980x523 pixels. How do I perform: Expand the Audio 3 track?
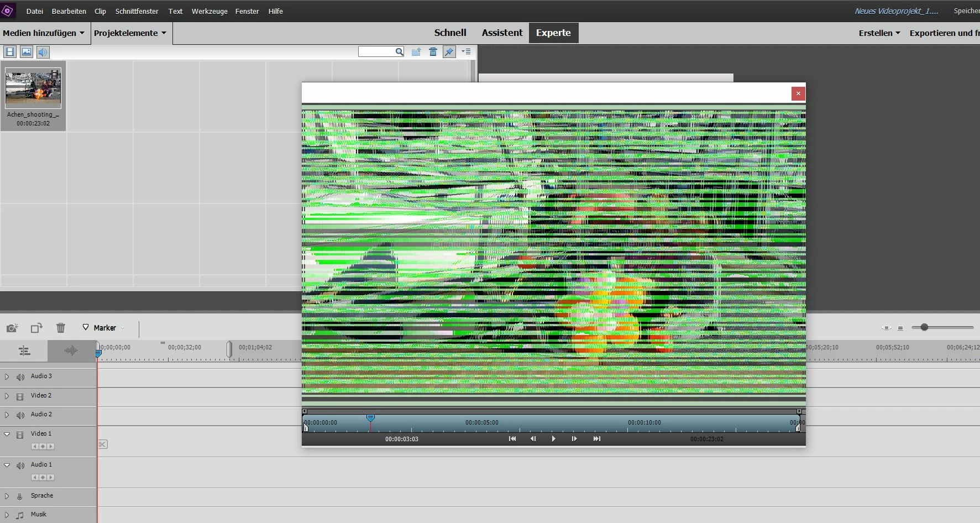point(7,377)
